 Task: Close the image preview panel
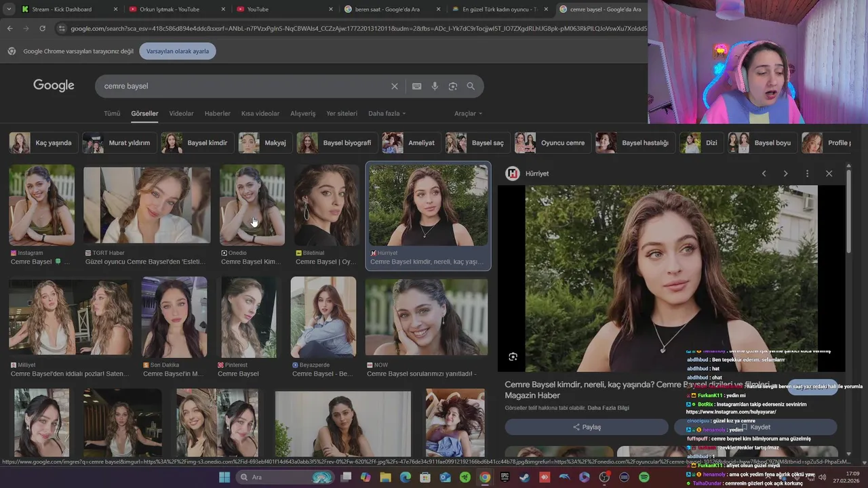(x=829, y=174)
